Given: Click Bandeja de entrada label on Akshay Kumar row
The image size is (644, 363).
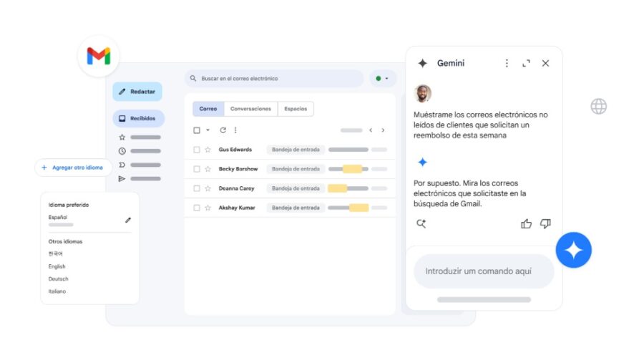Looking at the screenshot, I should pyautogui.click(x=296, y=208).
